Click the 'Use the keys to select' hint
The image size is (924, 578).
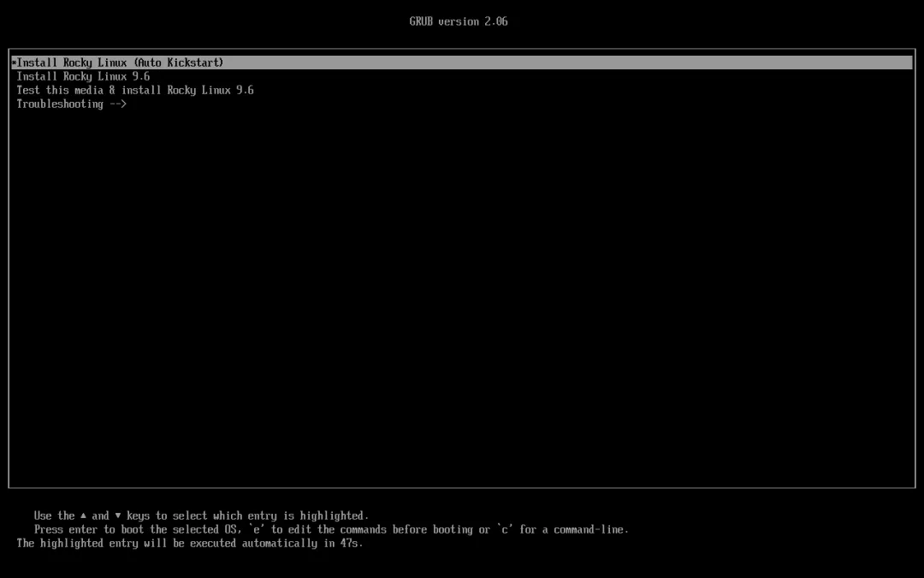point(201,516)
